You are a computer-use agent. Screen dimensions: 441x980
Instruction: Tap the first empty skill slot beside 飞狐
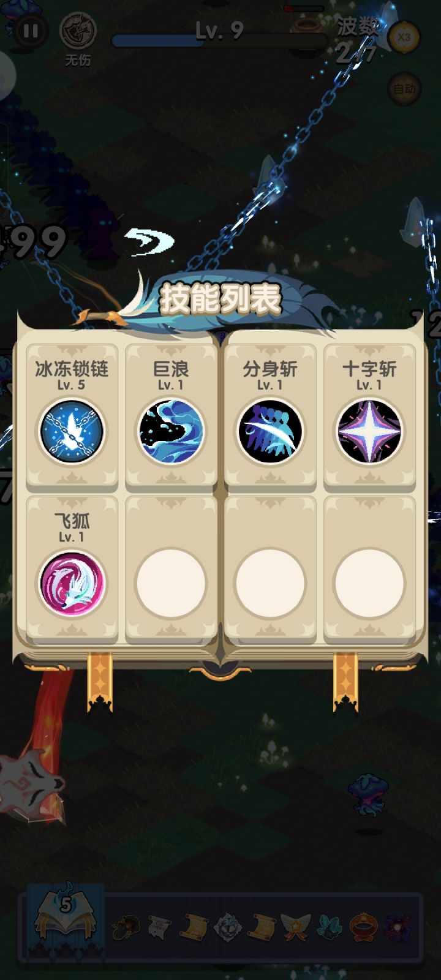point(171,582)
